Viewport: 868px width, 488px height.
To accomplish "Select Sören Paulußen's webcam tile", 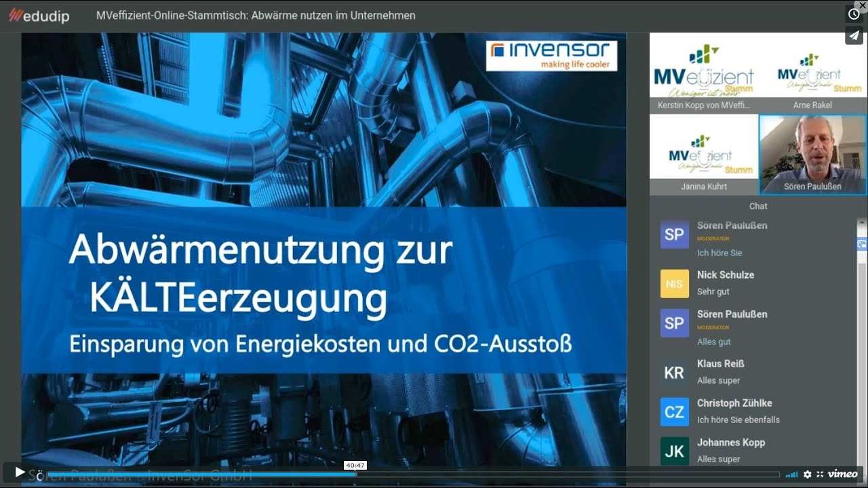I will (812, 155).
